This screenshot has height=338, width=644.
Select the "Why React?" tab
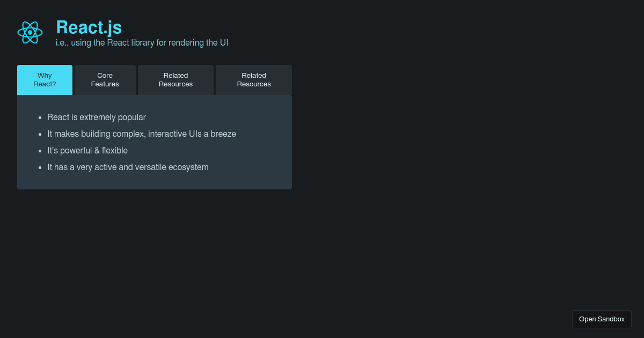(45, 80)
